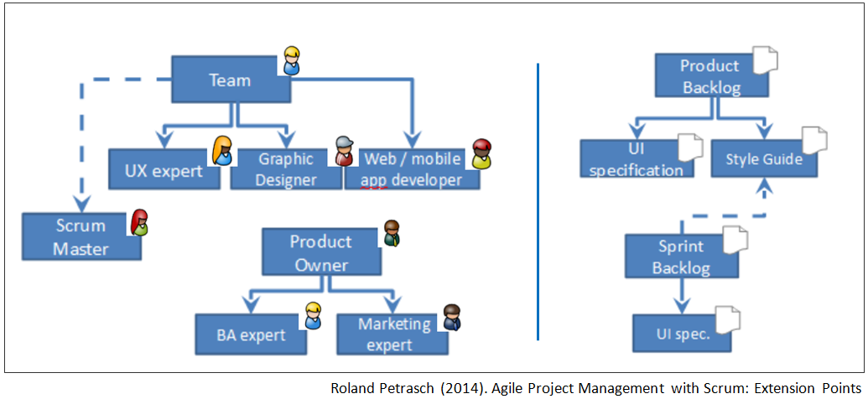Select the Product Owner box
Image resolution: width=868 pixels, height=399 pixels.
321,253
